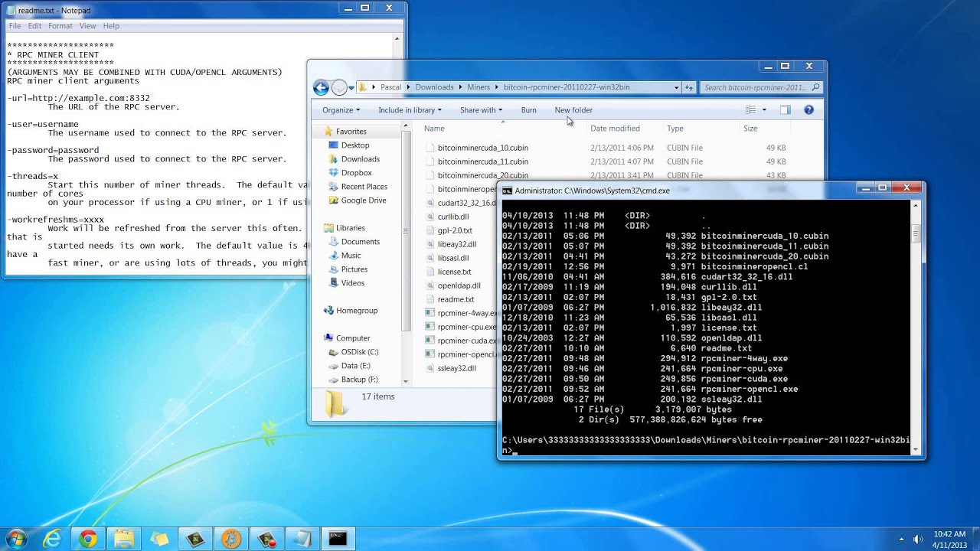The width and height of the screenshot is (980, 551).
Task: Click the refresh button beside the address bar
Action: click(x=689, y=87)
